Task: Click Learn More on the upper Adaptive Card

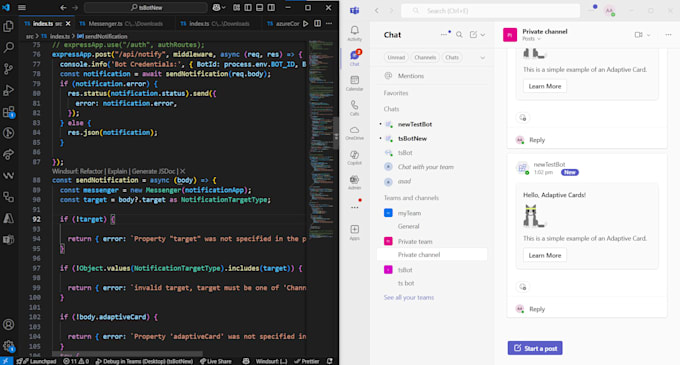Action: pyautogui.click(x=545, y=86)
